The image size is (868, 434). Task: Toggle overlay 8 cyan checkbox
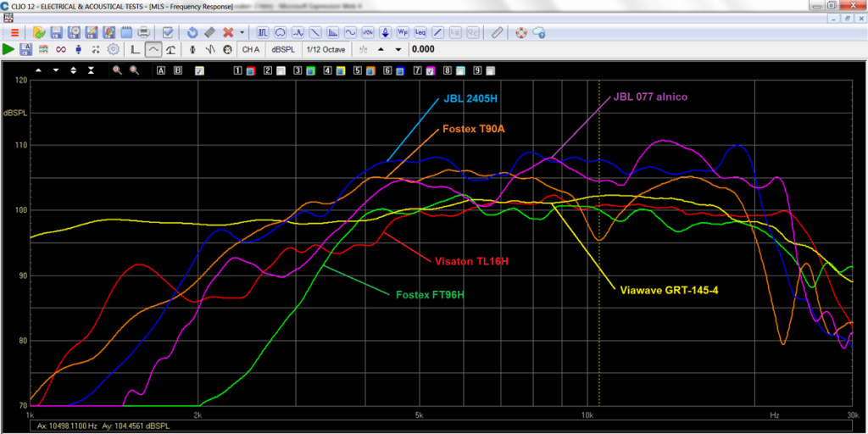[x=460, y=71]
